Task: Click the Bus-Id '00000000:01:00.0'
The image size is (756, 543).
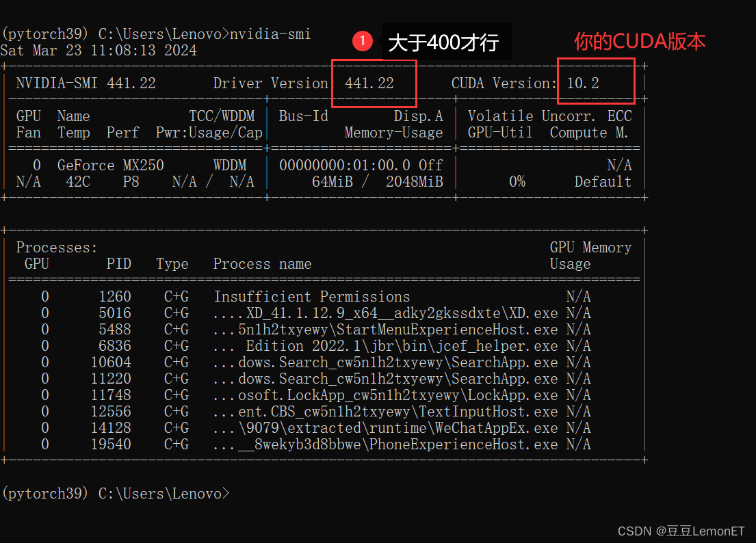Action: [344, 165]
